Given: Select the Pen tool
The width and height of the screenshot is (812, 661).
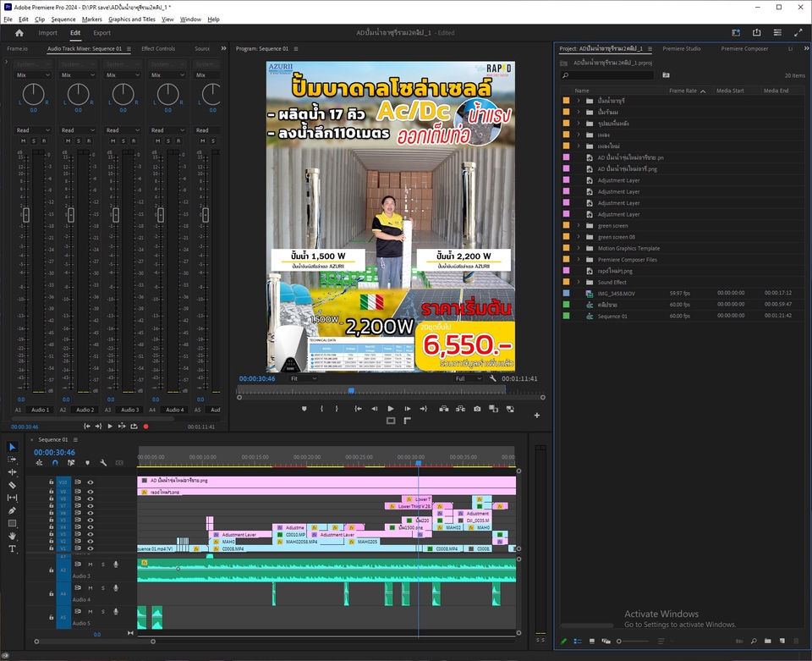Looking at the screenshot, I should pyautogui.click(x=13, y=510).
